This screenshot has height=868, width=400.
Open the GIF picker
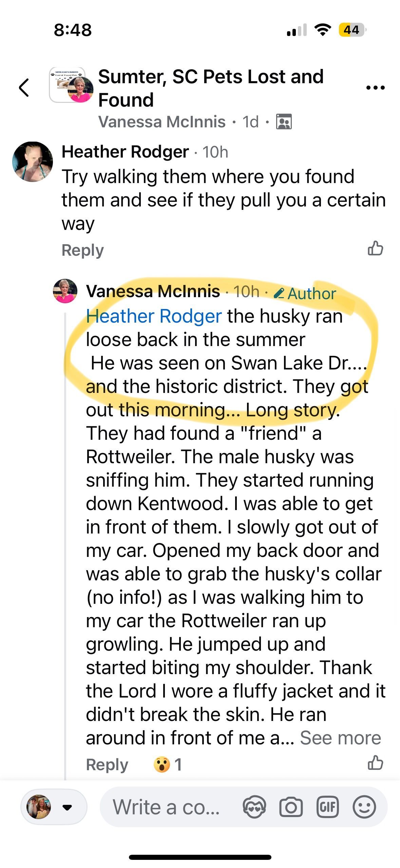click(327, 807)
